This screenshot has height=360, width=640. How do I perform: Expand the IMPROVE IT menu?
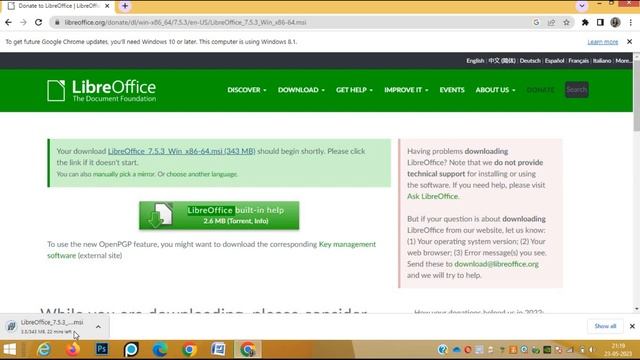(406, 90)
